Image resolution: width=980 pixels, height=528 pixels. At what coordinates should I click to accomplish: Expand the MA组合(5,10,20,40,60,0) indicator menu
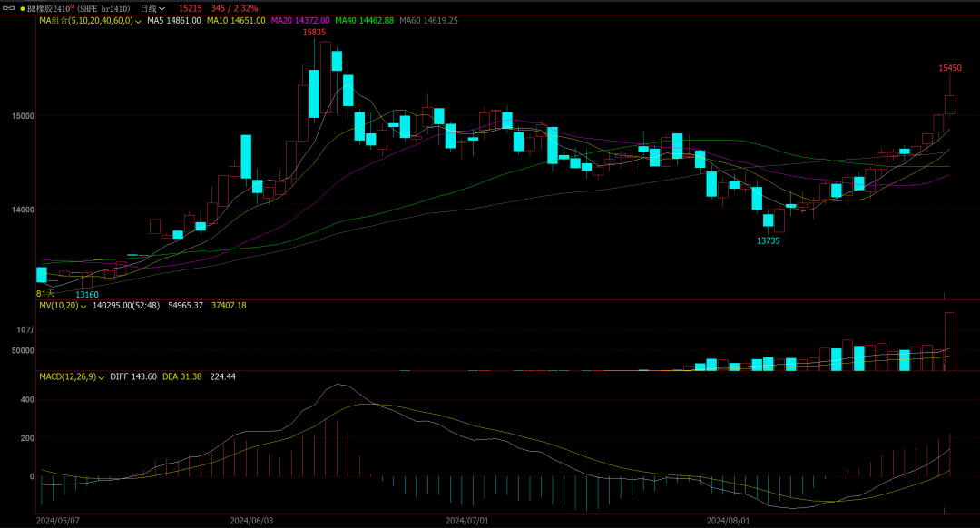pyautogui.click(x=91, y=21)
